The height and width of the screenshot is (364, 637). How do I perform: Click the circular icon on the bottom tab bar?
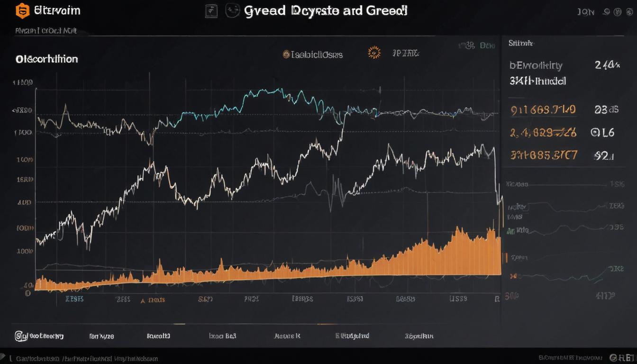click(21, 336)
